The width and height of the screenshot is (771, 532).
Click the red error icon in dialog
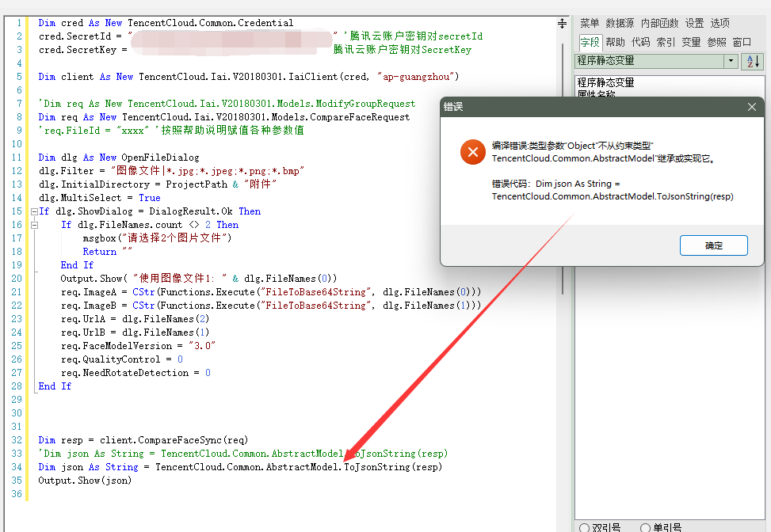[x=472, y=151]
